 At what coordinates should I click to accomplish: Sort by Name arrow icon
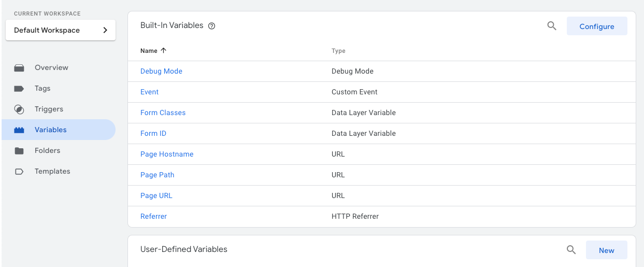(164, 51)
